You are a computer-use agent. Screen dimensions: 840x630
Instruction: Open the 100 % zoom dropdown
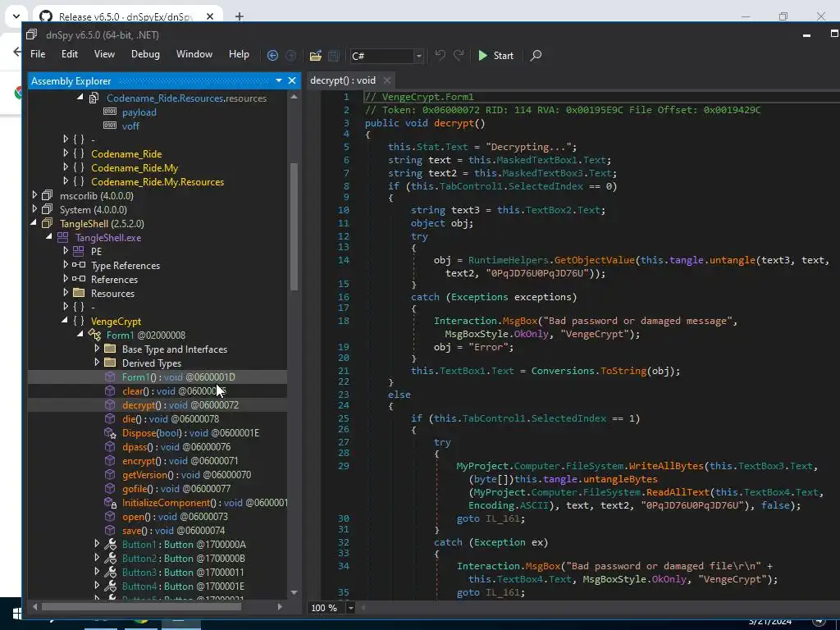pyautogui.click(x=351, y=608)
